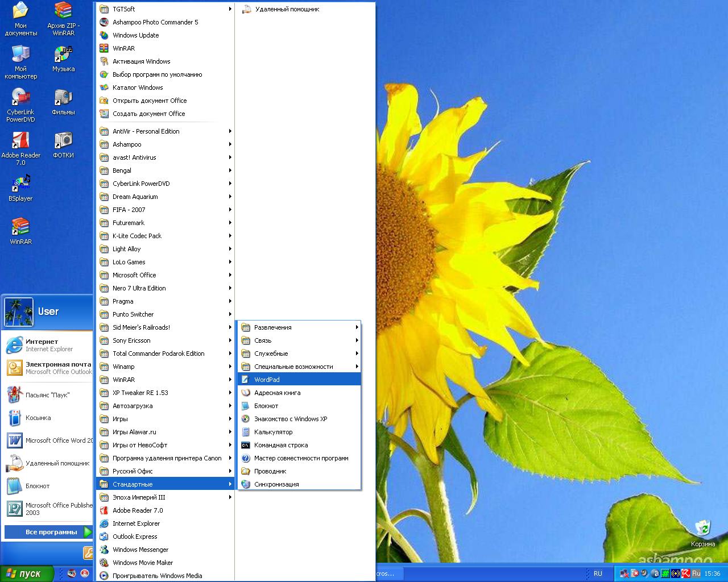
Task: Select Каталог Windows menu entry
Action: click(x=166, y=88)
